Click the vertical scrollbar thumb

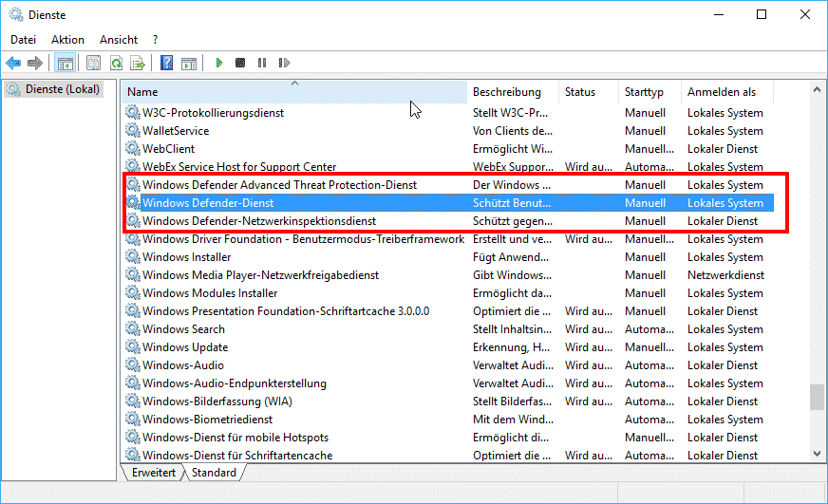(817, 397)
